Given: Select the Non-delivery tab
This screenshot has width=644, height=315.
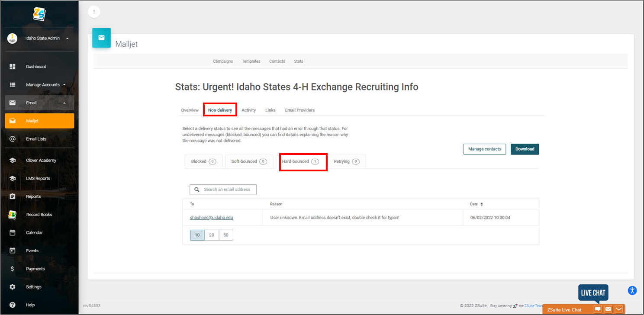Looking at the screenshot, I should [220, 110].
